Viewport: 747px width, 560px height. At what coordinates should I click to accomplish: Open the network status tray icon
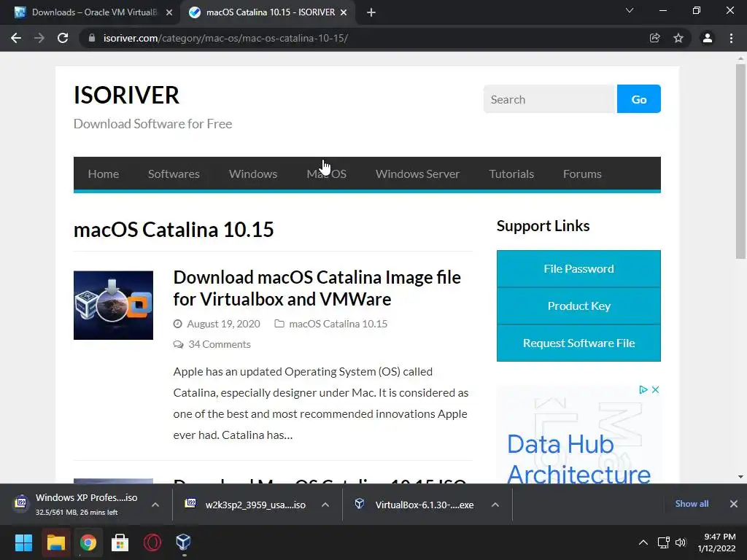[x=664, y=542]
